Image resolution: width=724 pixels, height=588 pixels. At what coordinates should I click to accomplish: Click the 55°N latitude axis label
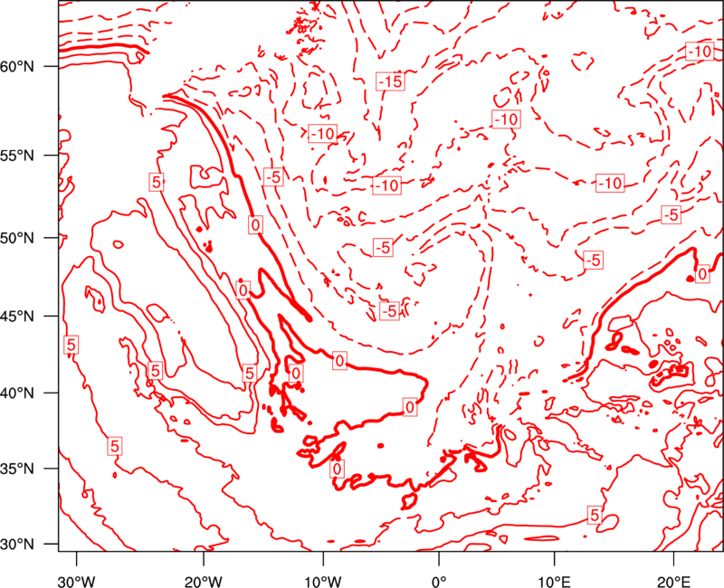point(17,155)
